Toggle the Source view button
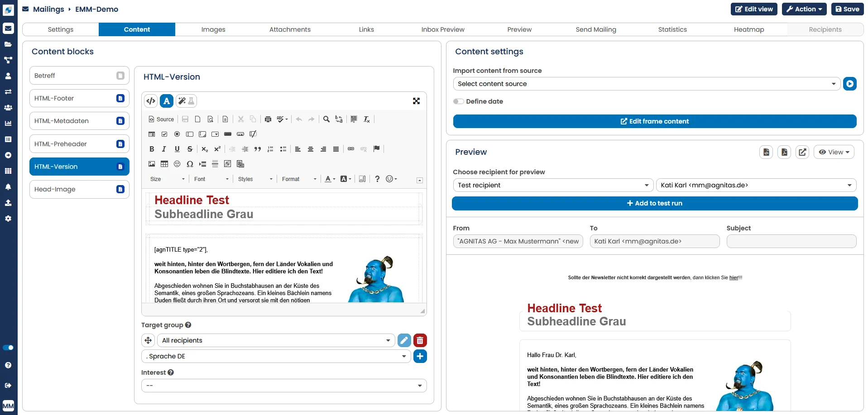868x415 pixels. [162, 119]
